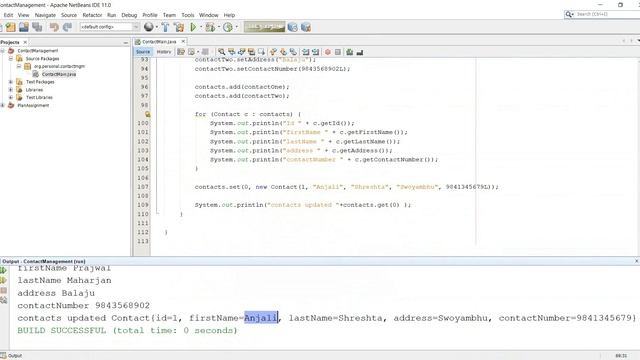Expand the Test Packages node
The height and width of the screenshot is (360, 640).
coord(11,82)
